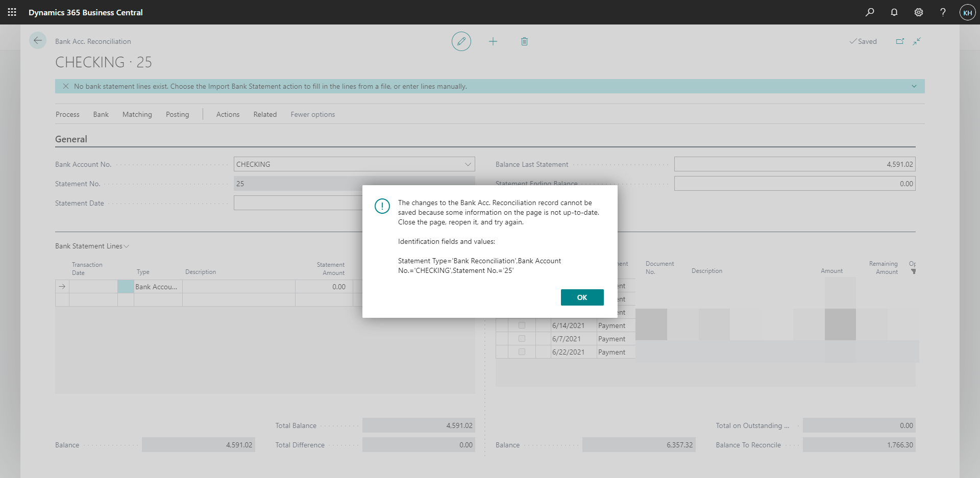
Task: Click the 6/14/2021 date cell
Action: coord(574,325)
